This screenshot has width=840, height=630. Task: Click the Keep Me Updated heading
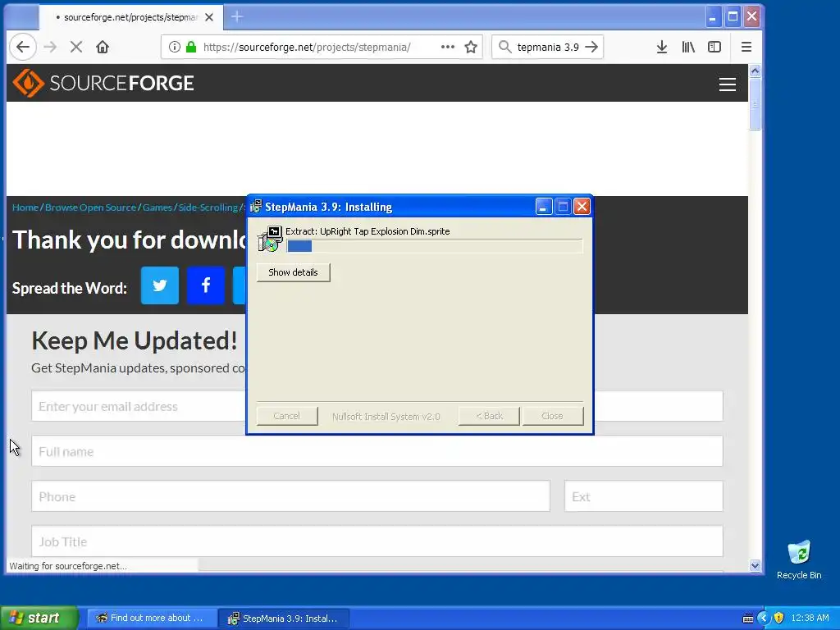coord(134,340)
